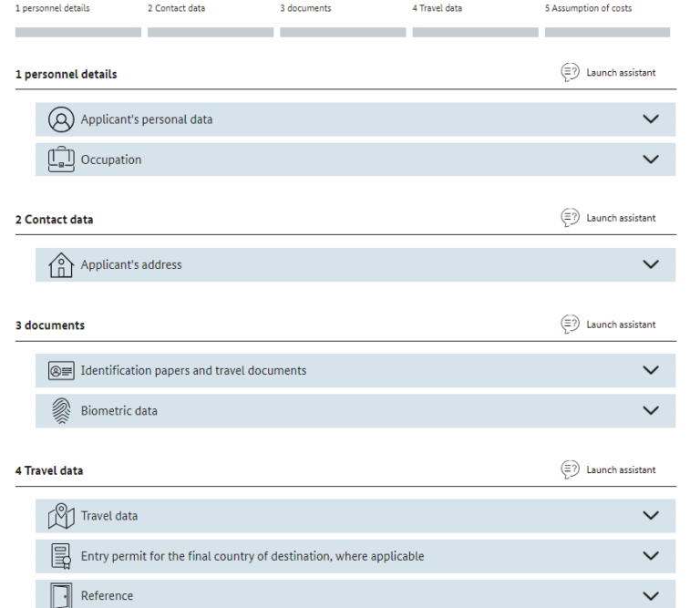The height and width of the screenshot is (608, 700).
Task: Expand the Occupation section chevron
Action: (x=650, y=160)
